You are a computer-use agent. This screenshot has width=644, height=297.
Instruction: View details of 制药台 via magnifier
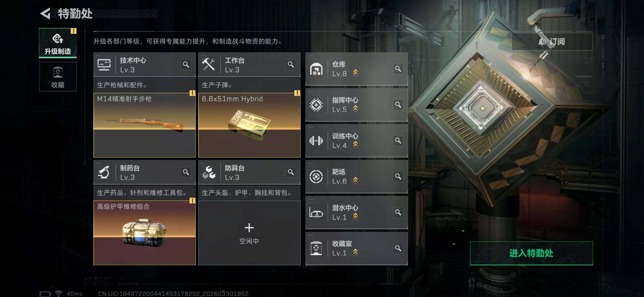(x=186, y=172)
